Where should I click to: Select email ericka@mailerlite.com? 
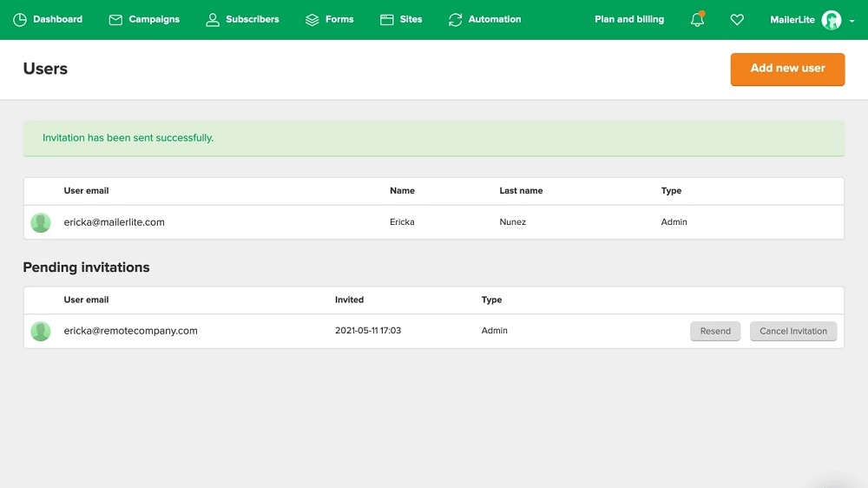click(114, 222)
